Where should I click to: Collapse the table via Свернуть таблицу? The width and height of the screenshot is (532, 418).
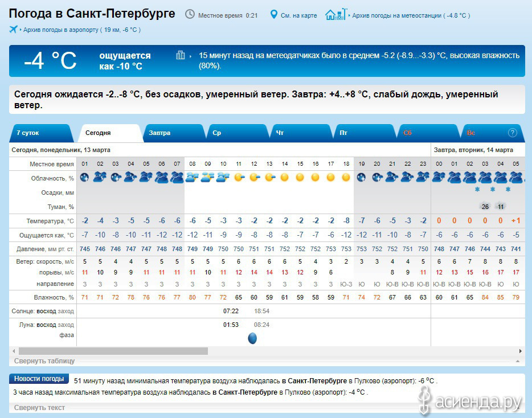[44, 361]
